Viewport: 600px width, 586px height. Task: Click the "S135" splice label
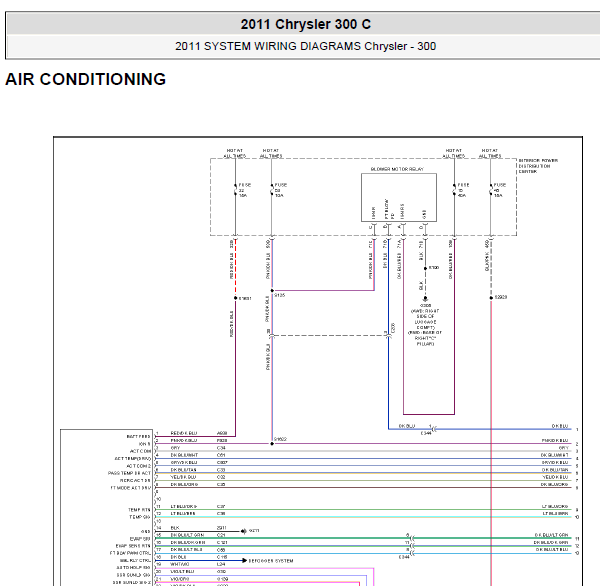point(280,295)
